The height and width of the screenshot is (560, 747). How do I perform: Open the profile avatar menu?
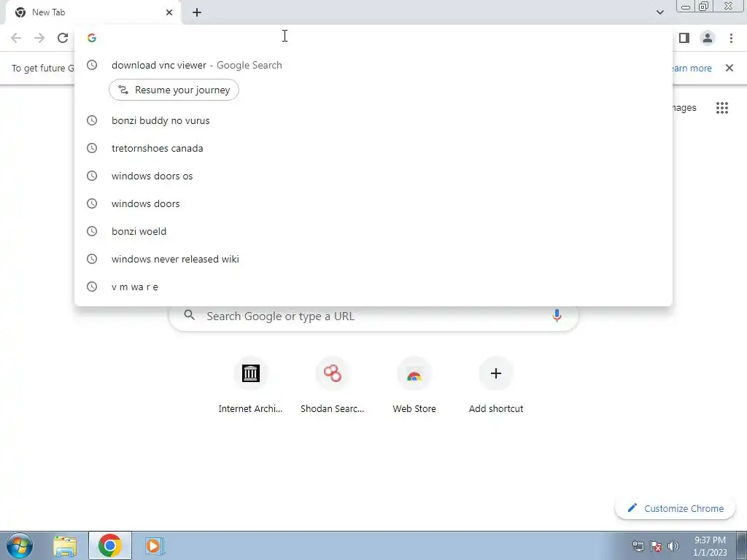[708, 38]
